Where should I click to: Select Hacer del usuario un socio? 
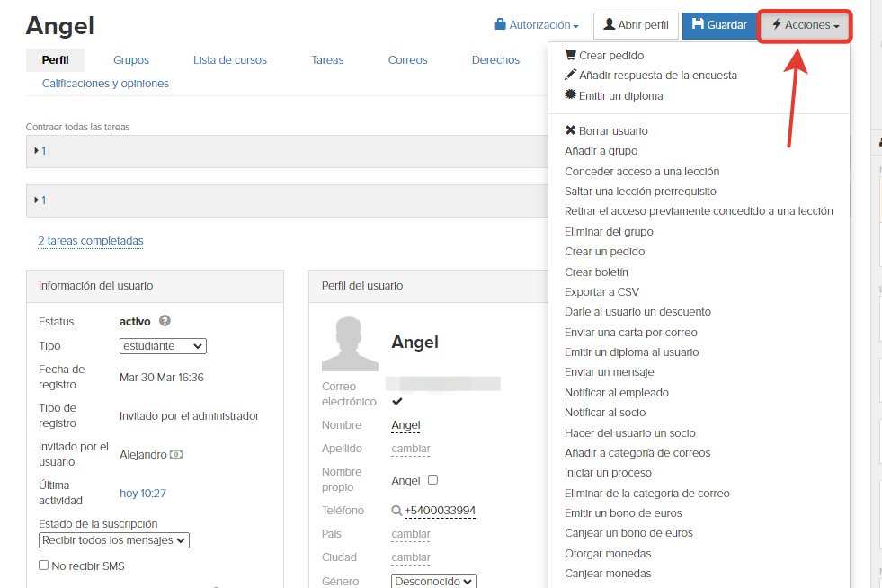tap(630, 433)
